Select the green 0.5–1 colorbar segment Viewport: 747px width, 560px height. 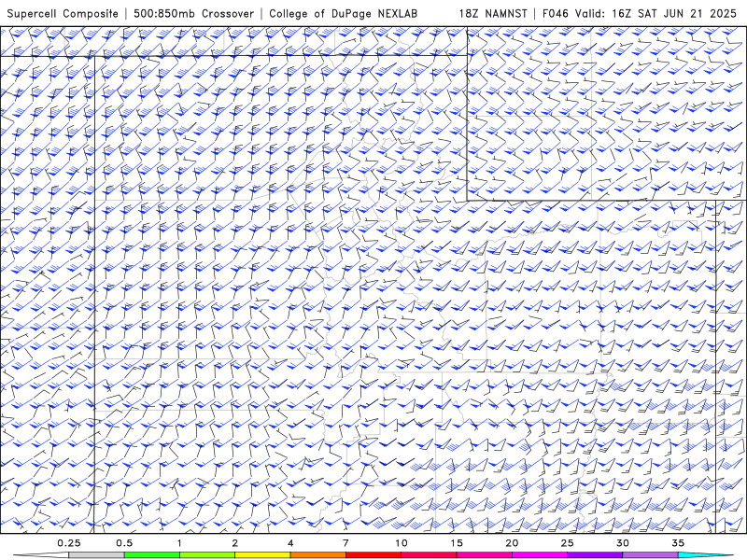coord(152,555)
